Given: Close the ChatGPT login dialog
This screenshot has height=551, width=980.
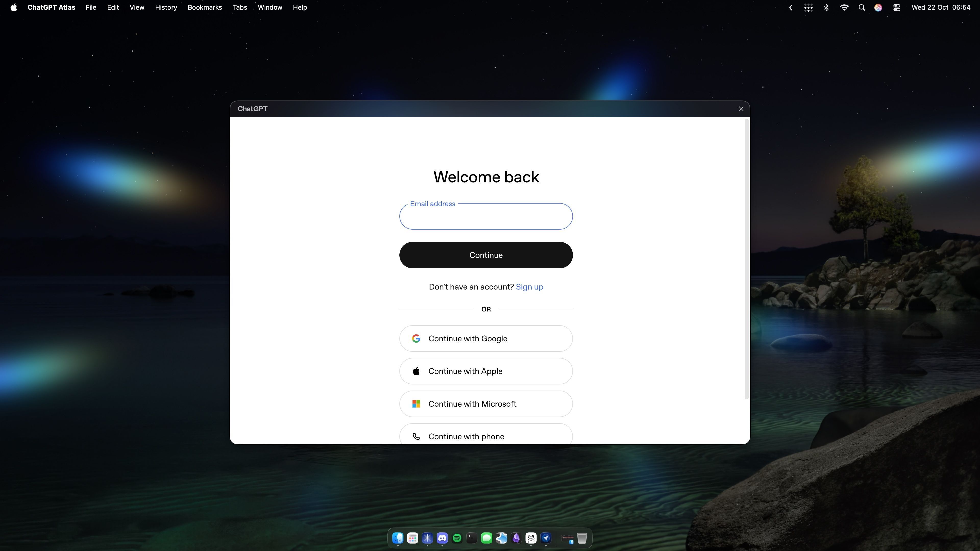Looking at the screenshot, I should pyautogui.click(x=741, y=109).
